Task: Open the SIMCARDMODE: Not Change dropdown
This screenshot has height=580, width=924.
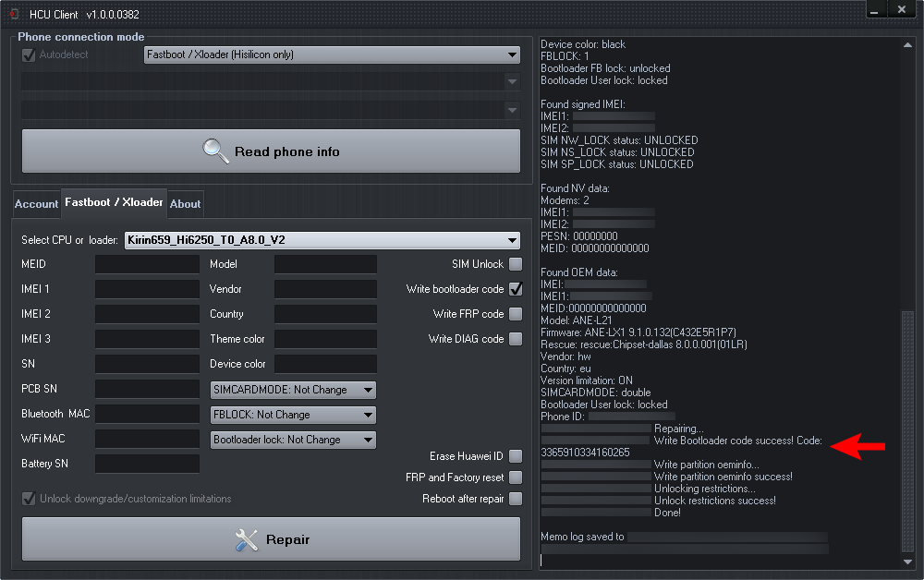Action: click(x=293, y=390)
